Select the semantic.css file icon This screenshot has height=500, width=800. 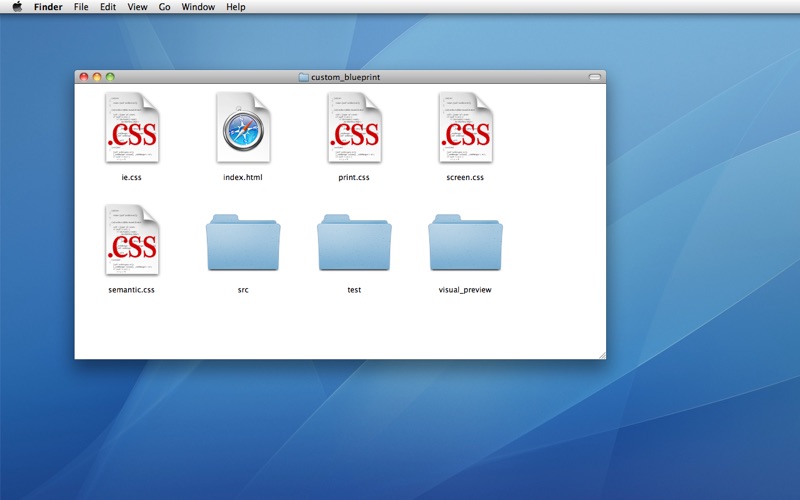tap(132, 240)
